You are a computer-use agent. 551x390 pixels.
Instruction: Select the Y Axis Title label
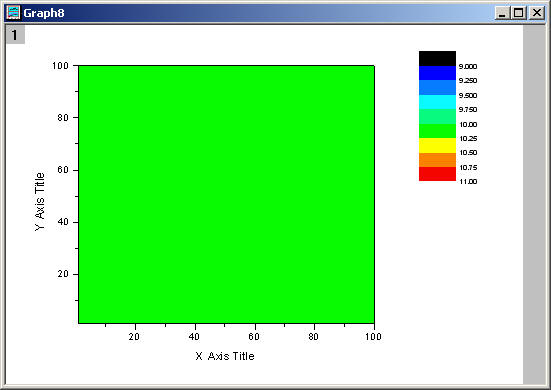[40, 201]
